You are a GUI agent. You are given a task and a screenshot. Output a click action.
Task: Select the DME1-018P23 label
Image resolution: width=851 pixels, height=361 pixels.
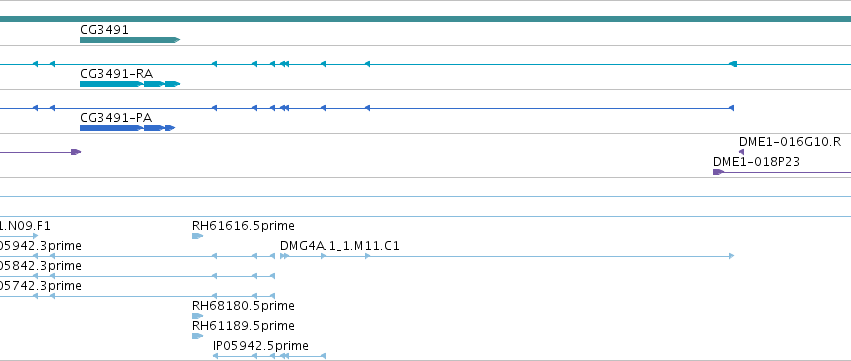click(x=756, y=162)
